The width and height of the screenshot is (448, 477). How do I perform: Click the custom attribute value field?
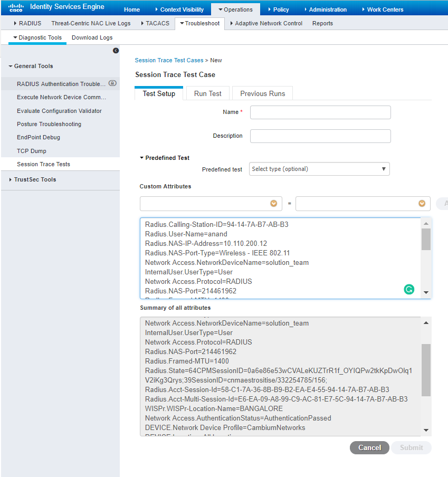pos(363,204)
